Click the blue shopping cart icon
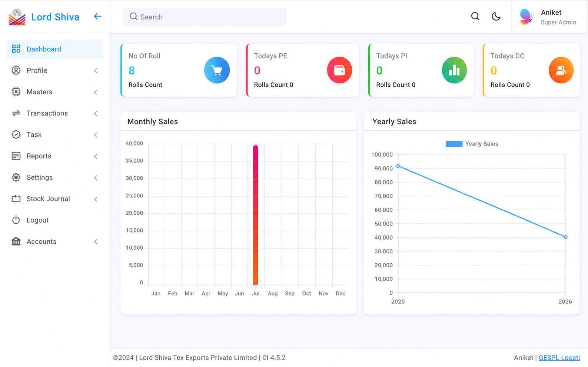Viewport: 588px width, 367px height. pyautogui.click(x=217, y=70)
